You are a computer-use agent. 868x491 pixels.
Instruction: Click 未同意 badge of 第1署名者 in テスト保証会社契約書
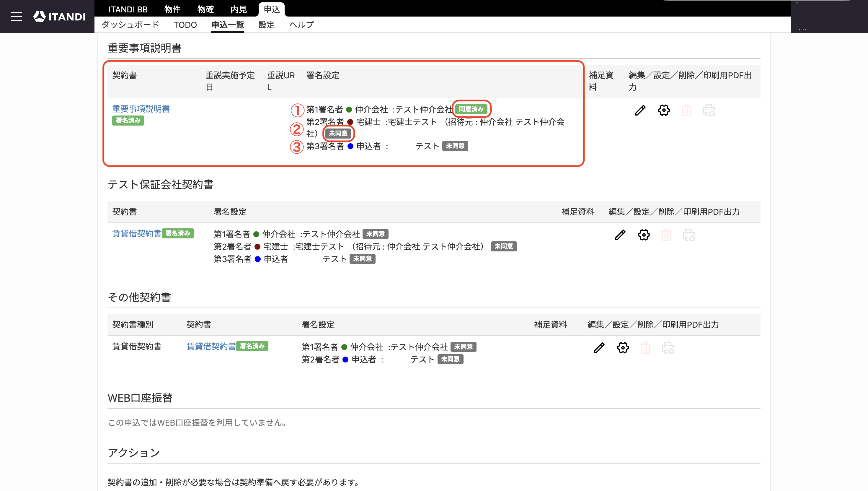pyautogui.click(x=375, y=234)
